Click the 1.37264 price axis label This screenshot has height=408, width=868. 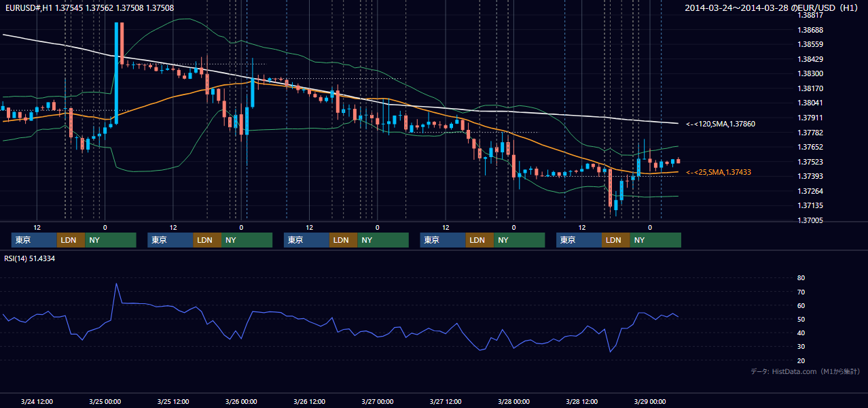pyautogui.click(x=810, y=191)
